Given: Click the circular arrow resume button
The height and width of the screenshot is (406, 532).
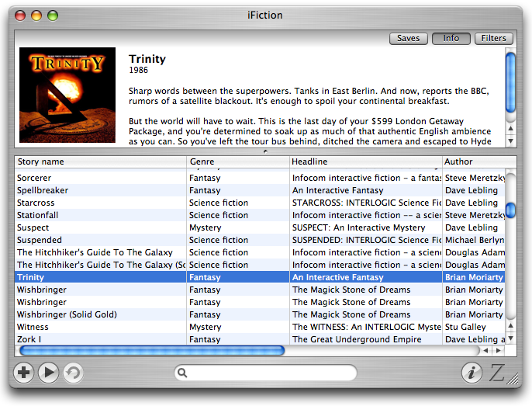Looking at the screenshot, I should point(73,373).
